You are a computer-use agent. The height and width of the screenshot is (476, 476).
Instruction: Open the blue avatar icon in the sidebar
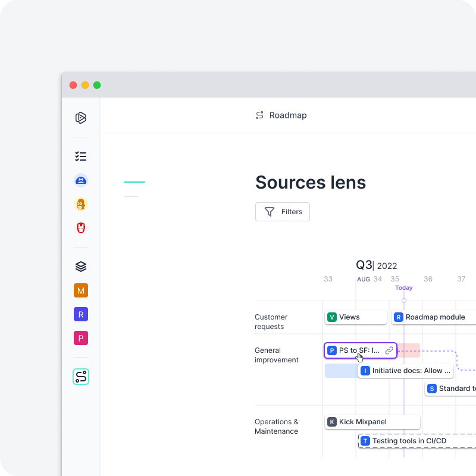pos(80,180)
